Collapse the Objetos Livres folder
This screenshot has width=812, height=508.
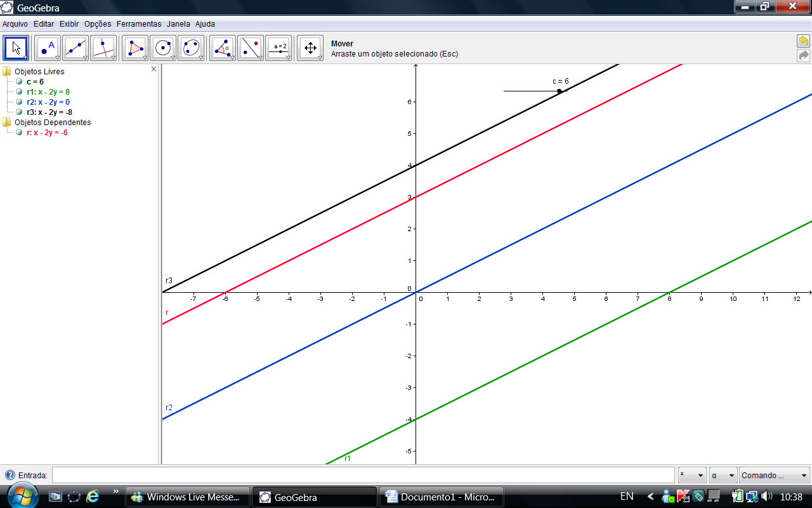pyautogui.click(x=6, y=72)
